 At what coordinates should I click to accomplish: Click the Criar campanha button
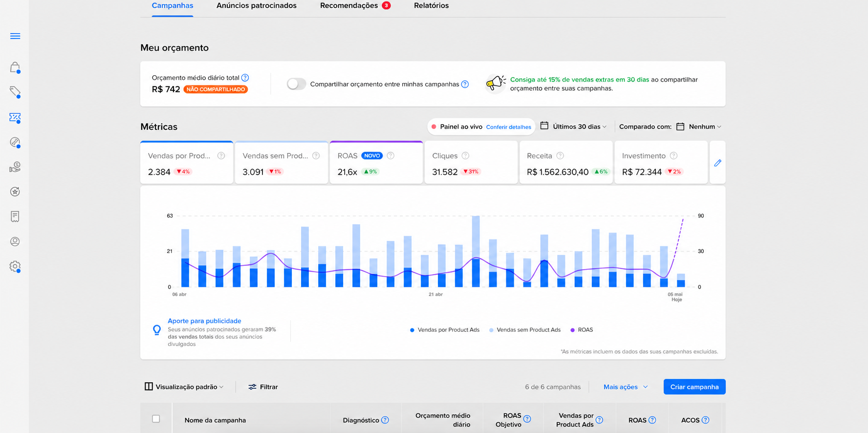tap(694, 387)
